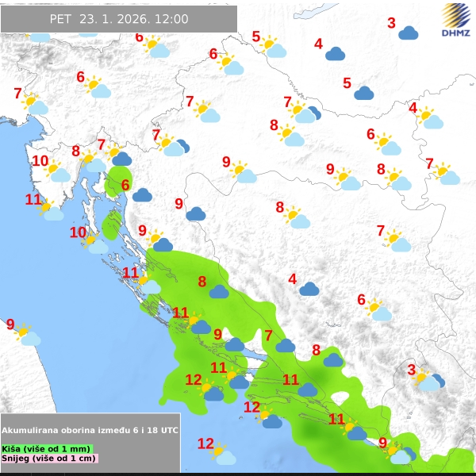Click the light-cloud sun icon beside temperature 12
This screenshot has width=476, height=476.
click(223, 455)
